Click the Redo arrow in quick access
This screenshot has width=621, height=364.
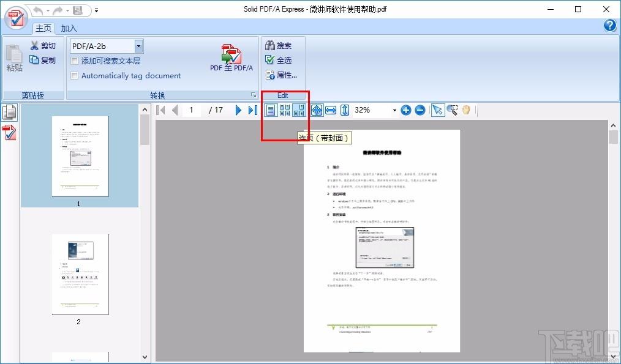58,10
